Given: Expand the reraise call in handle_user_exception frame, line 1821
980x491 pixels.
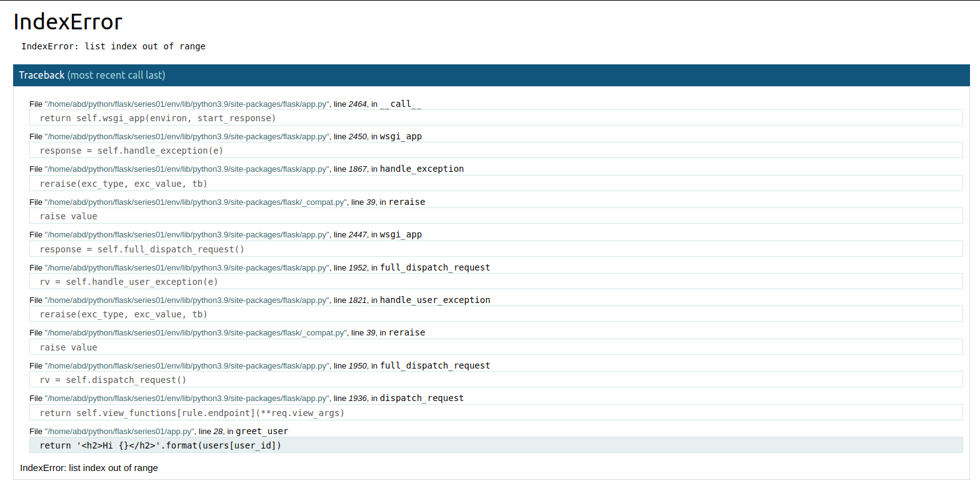Looking at the screenshot, I should tap(496, 314).
